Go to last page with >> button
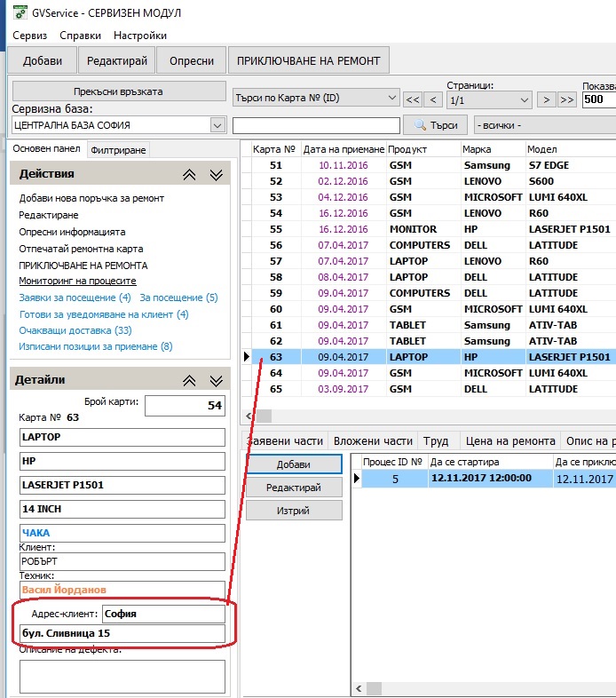The width and height of the screenshot is (616, 698). coord(567,99)
